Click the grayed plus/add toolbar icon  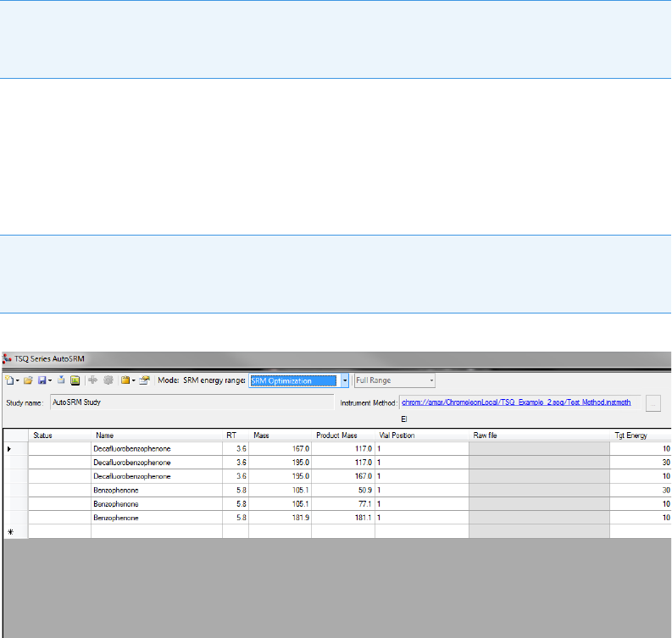(92, 380)
